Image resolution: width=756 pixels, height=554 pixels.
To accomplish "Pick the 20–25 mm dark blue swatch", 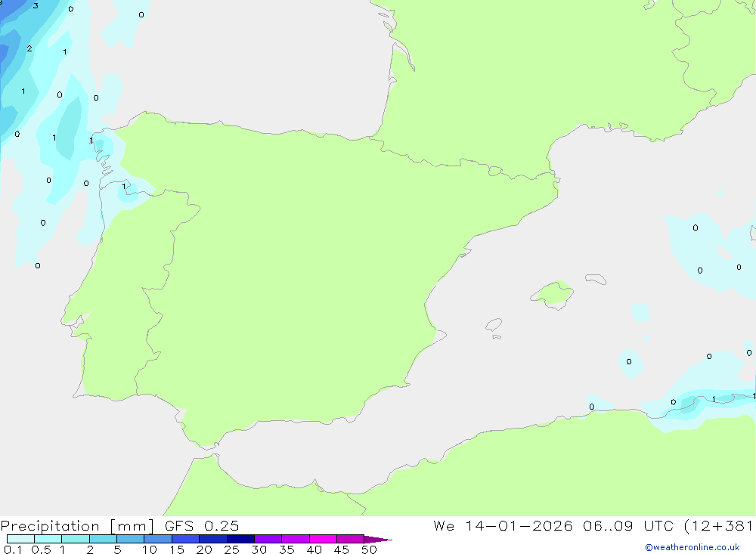I will tap(213, 539).
